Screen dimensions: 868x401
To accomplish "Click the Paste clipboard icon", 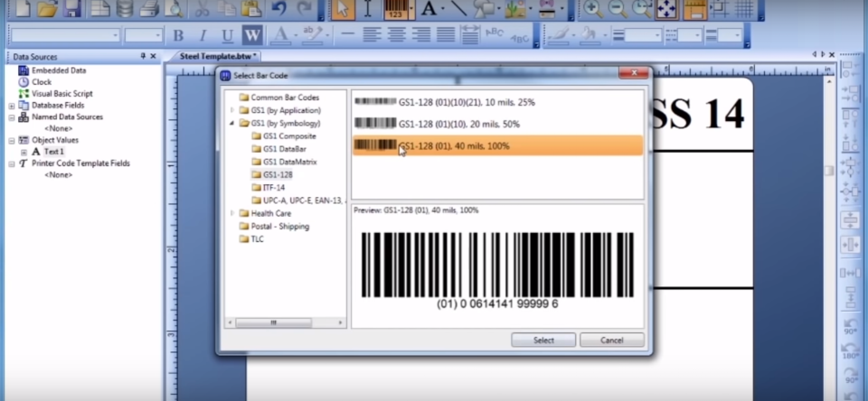I will pyautogui.click(x=251, y=8).
